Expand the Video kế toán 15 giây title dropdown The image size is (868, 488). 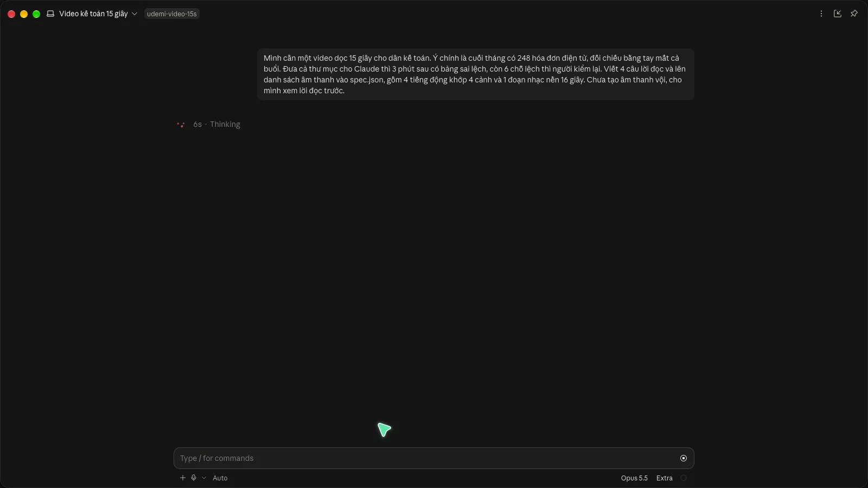tap(135, 14)
